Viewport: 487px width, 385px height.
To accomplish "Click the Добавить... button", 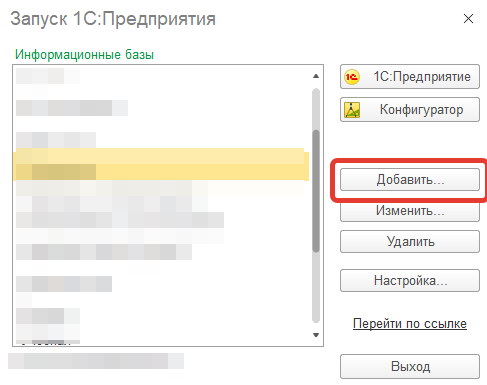I will coord(410,180).
